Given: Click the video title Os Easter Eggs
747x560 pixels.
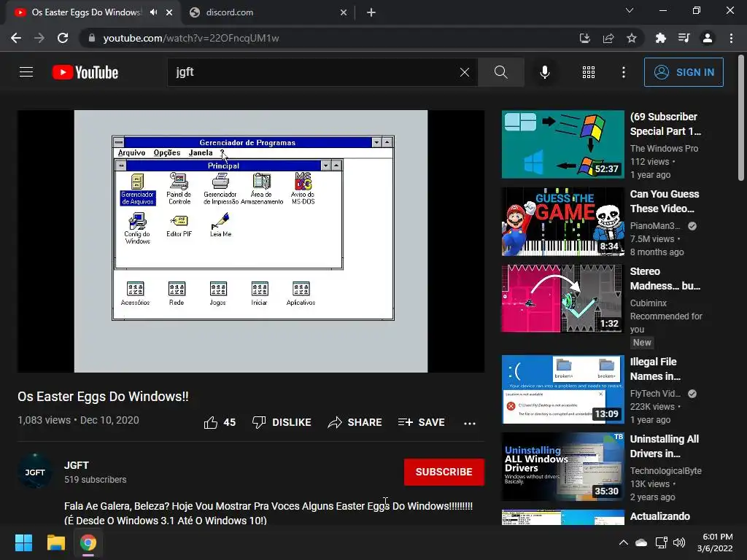Looking at the screenshot, I should (x=104, y=397).
